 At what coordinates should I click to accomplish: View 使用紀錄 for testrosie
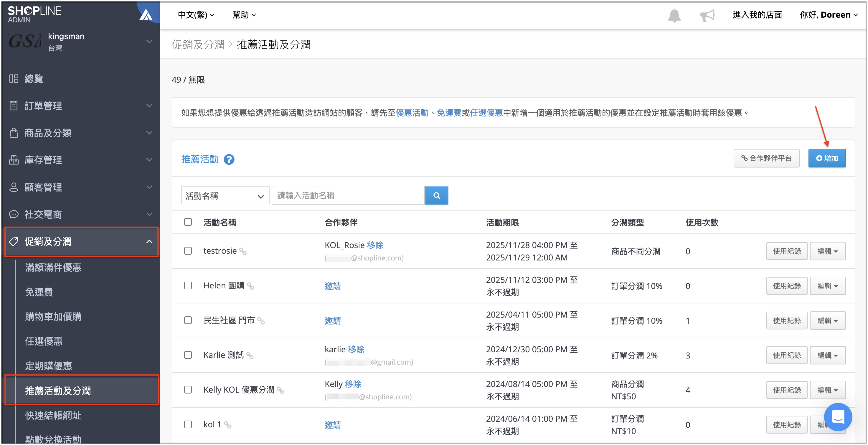click(x=787, y=251)
